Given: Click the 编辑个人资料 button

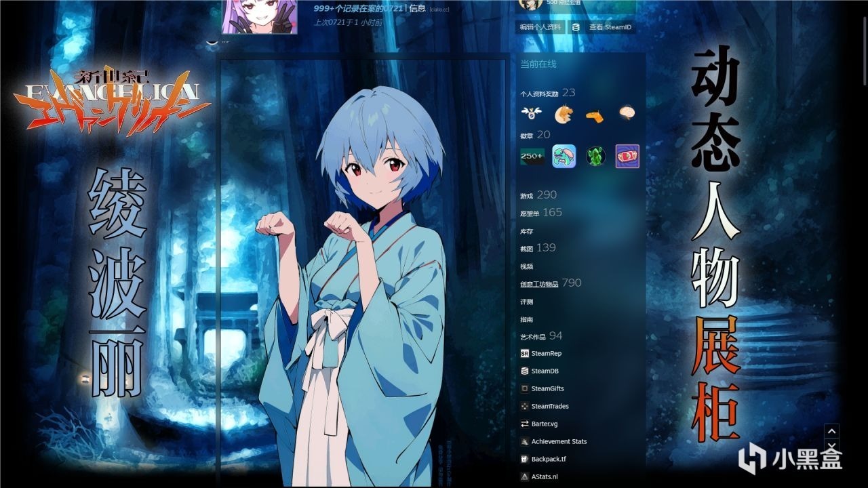Looking at the screenshot, I should point(540,27).
